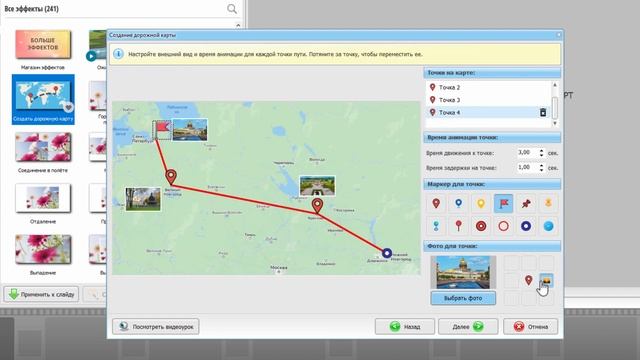
Task: Choose the dark blue ring marker
Action: pyautogui.click(x=526, y=226)
